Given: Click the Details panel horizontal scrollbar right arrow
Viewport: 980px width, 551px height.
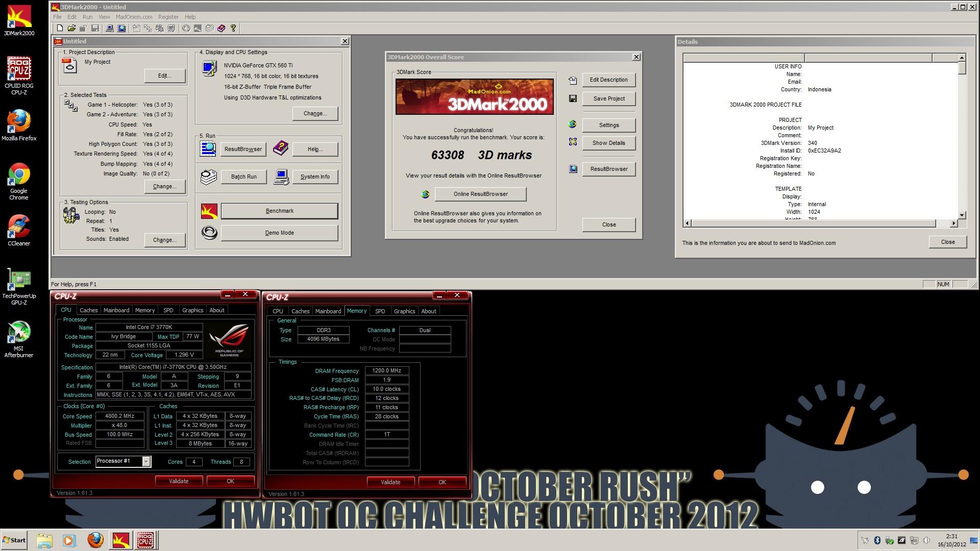Looking at the screenshot, I should coord(953,223).
